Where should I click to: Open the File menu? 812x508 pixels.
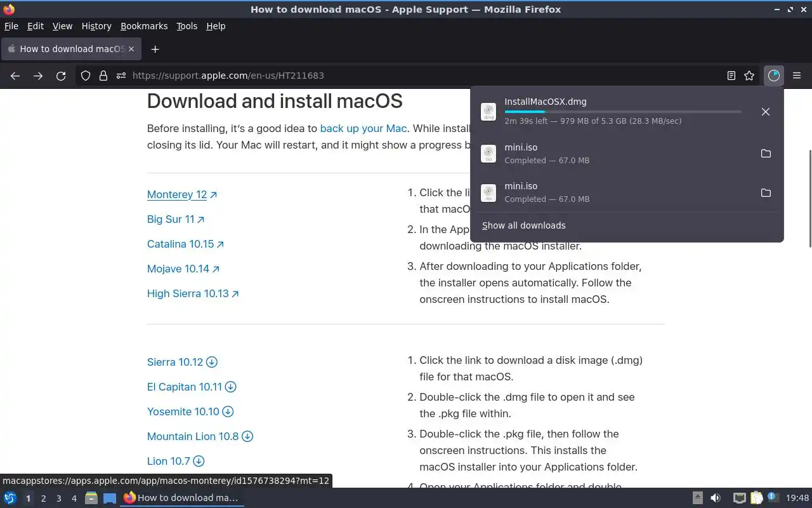point(11,26)
